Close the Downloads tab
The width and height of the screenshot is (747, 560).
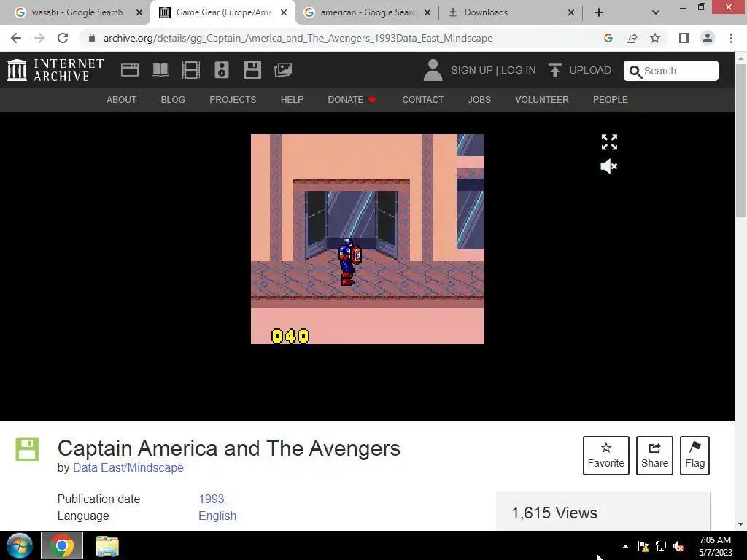coord(570,12)
